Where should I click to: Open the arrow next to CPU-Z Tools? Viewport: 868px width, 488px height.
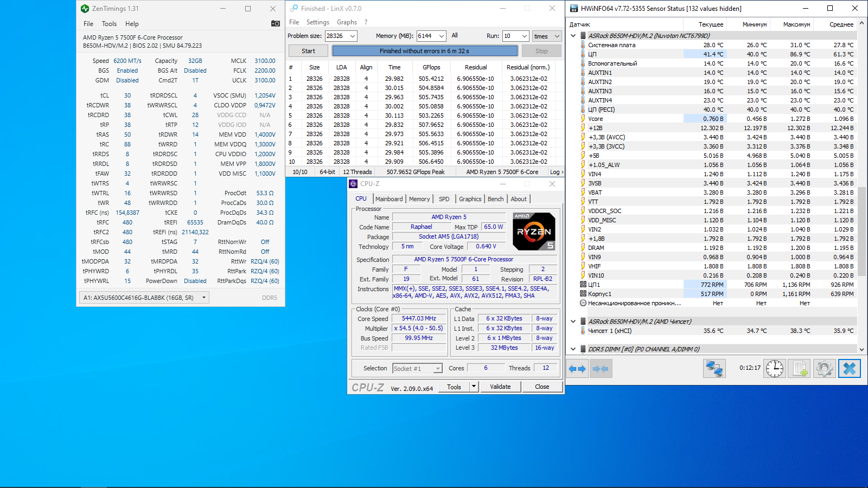click(474, 387)
